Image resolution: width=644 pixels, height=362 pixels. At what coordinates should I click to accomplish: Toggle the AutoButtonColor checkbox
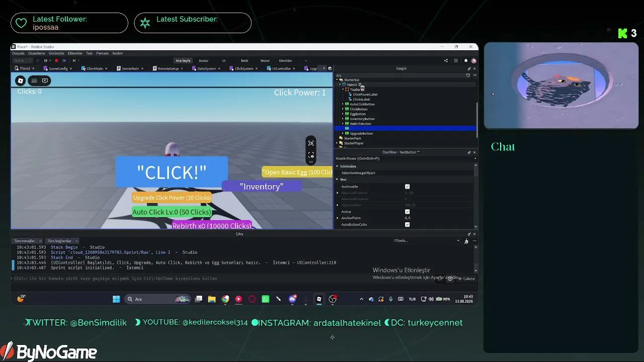(x=408, y=225)
